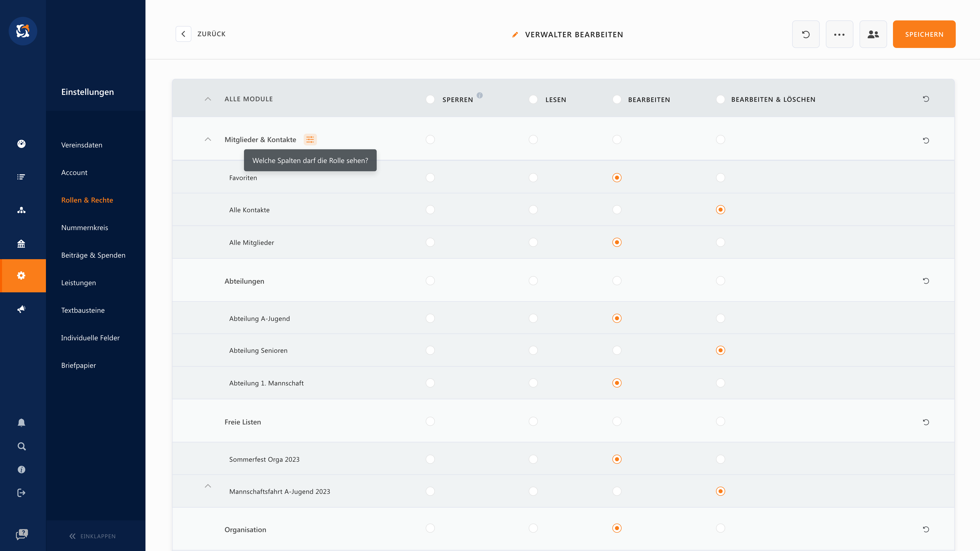This screenshot has height=551, width=980.
Task: Open the megaphone icon in the sidebar
Action: tap(21, 309)
